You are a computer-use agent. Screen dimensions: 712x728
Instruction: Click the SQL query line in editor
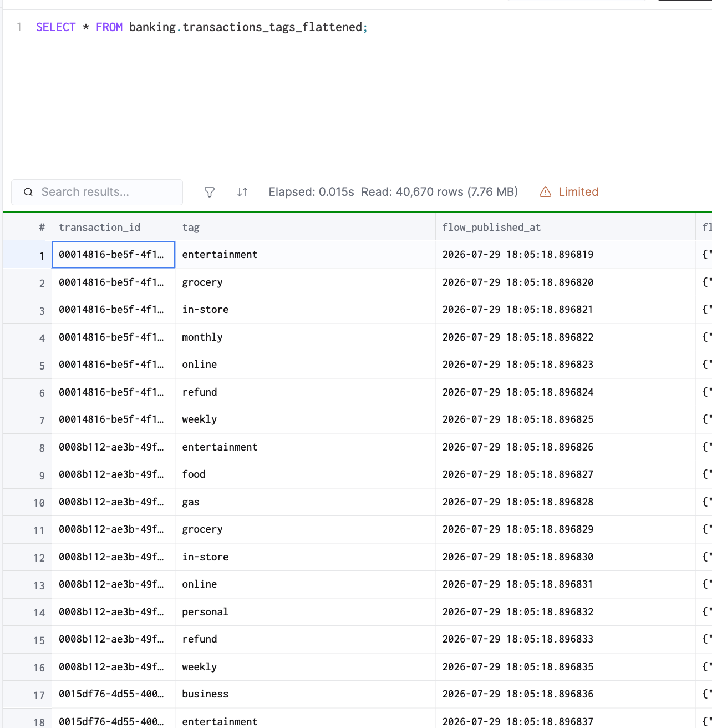coord(202,27)
